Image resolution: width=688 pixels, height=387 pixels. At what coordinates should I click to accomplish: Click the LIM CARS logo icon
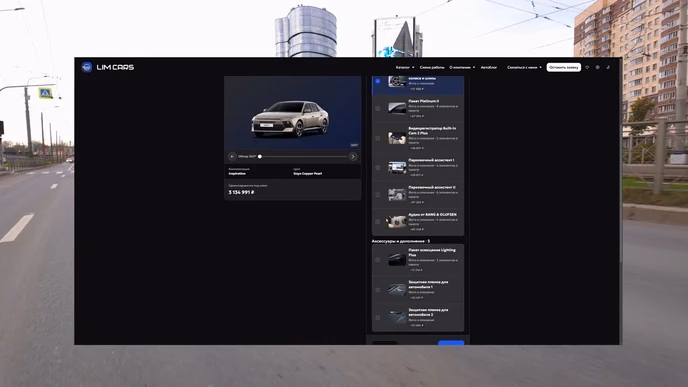pyautogui.click(x=86, y=67)
